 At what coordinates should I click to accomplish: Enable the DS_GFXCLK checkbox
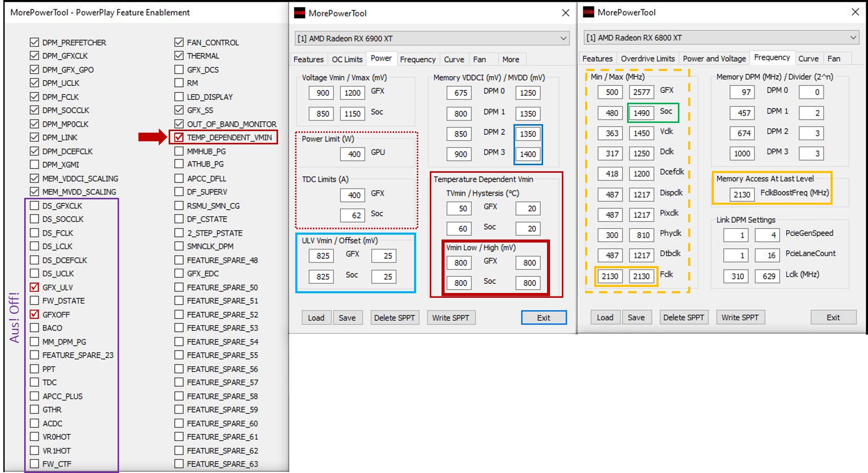(34, 206)
